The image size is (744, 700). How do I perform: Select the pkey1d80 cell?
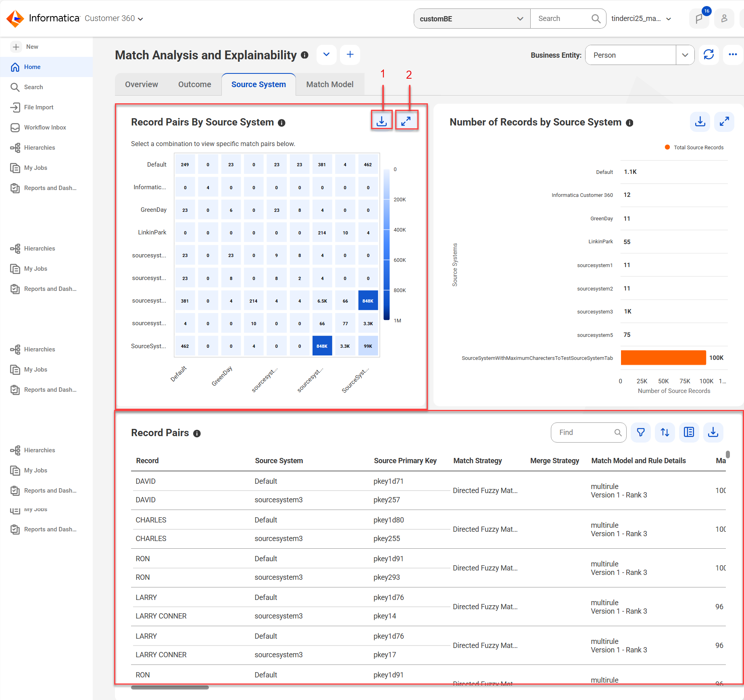click(388, 520)
